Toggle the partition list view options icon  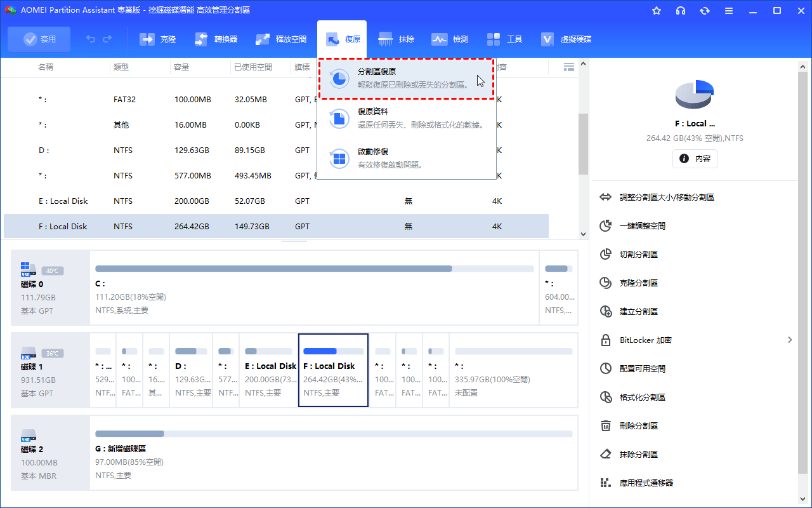[x=568, y=67]
